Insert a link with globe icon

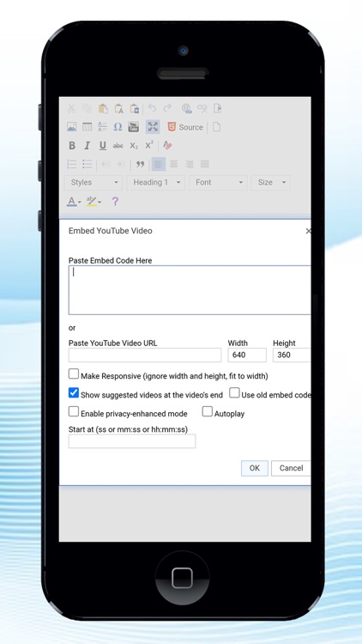click(x=186, y=108)
